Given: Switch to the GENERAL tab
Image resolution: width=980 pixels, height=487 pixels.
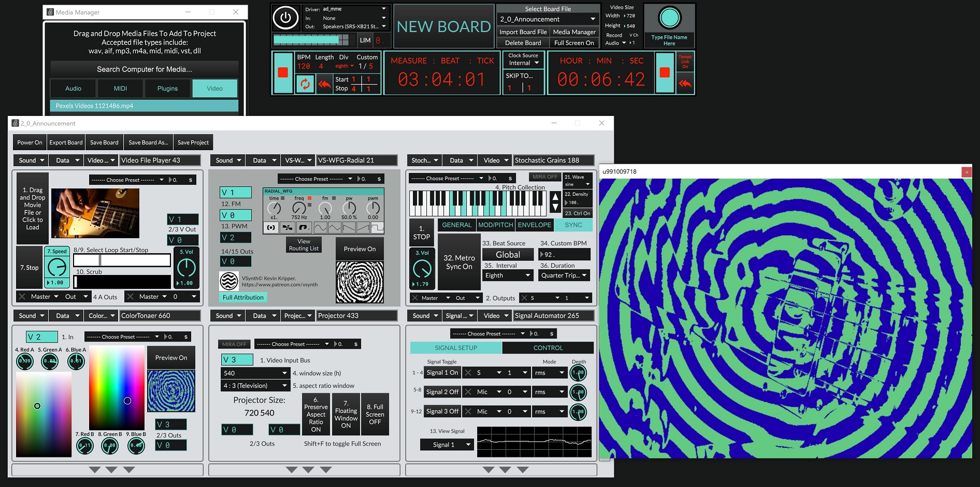Looking at the screenshot, I should click(x=457, y=225).
